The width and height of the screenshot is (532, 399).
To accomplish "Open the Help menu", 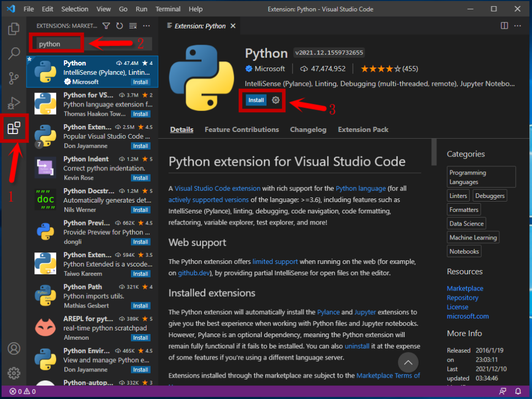I will (195, 9).
